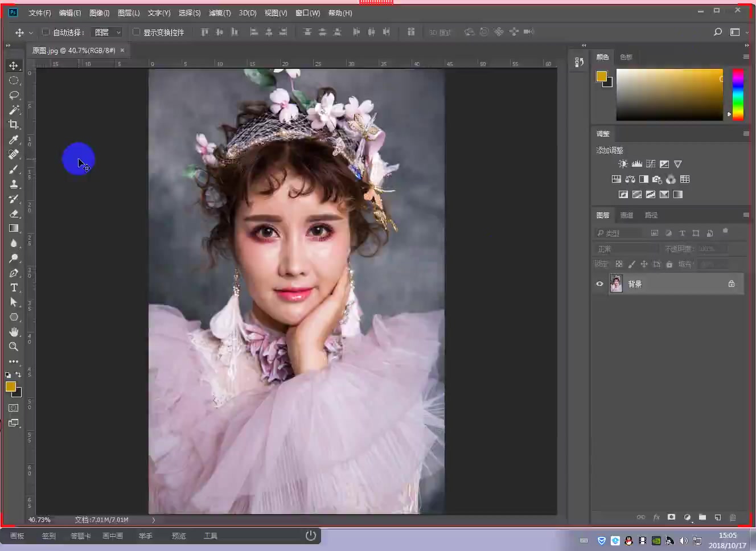This screenshot has width=756, height=551.
Task: Open the layer blend mode 正常 dropdown
Action: click(626, 249)
